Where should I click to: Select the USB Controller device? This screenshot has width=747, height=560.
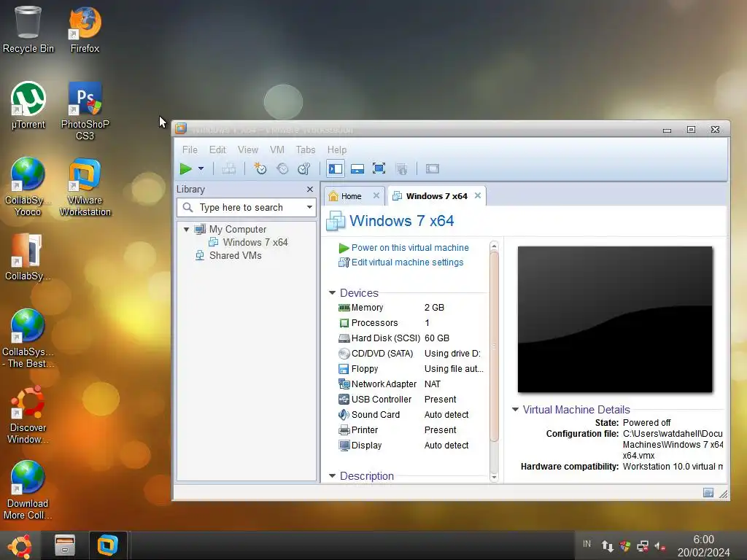[411, 399]
